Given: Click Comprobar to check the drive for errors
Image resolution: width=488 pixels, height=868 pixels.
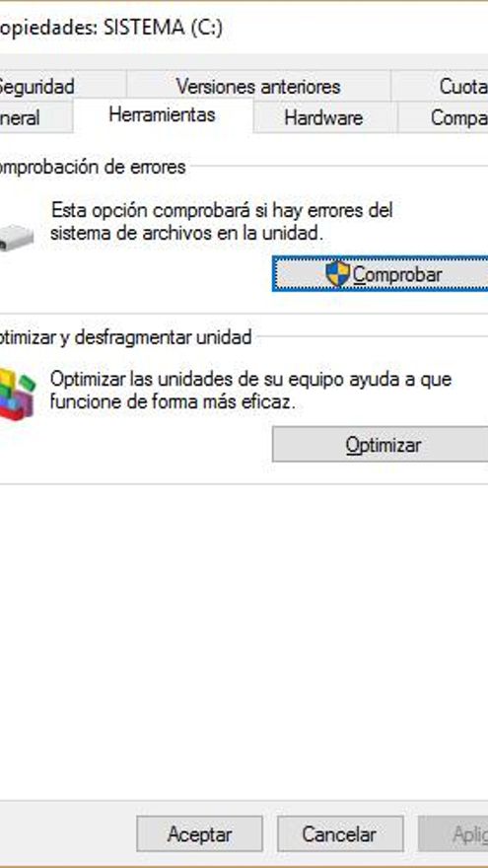Looking at the screenshot, I should (381, 274).
